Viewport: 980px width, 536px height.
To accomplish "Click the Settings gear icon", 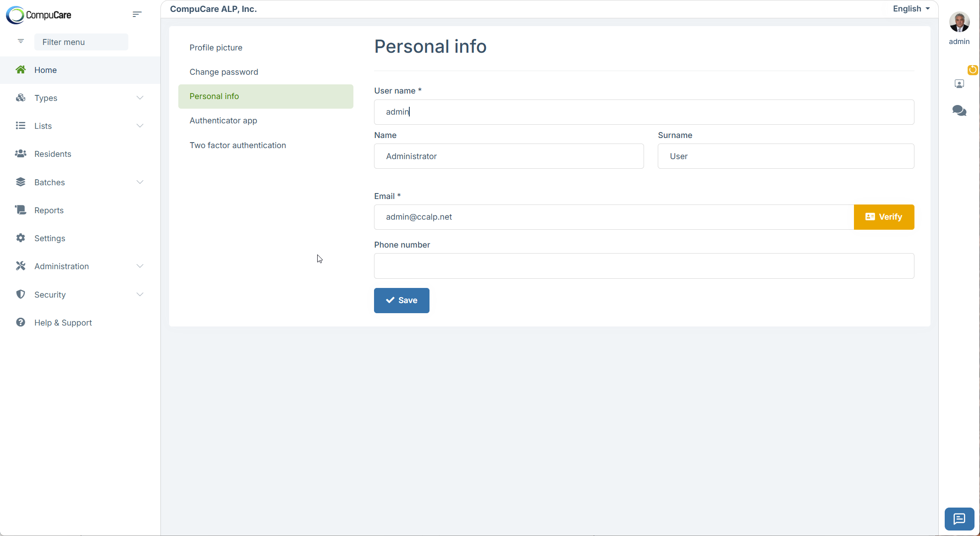I will [x=21, y=238].
